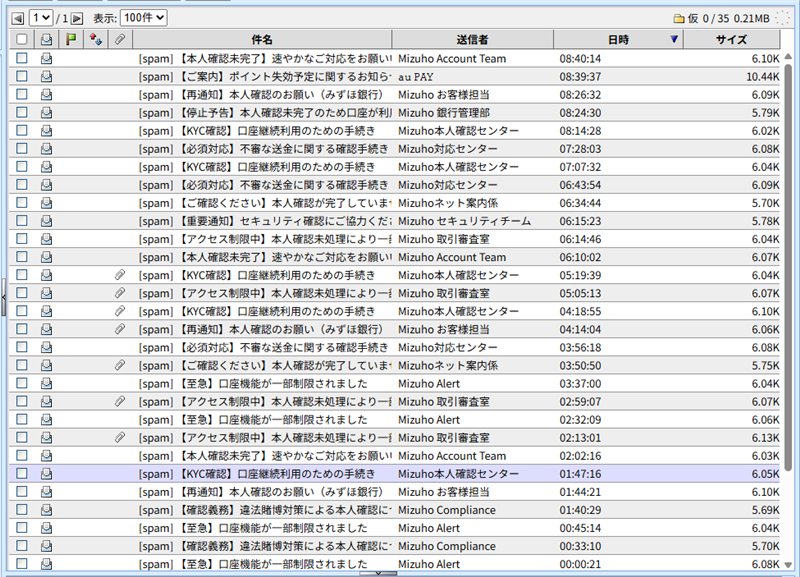
Task: Open subject of the 08:24:30 停止予告 mail
Action: tap(265, 112)
